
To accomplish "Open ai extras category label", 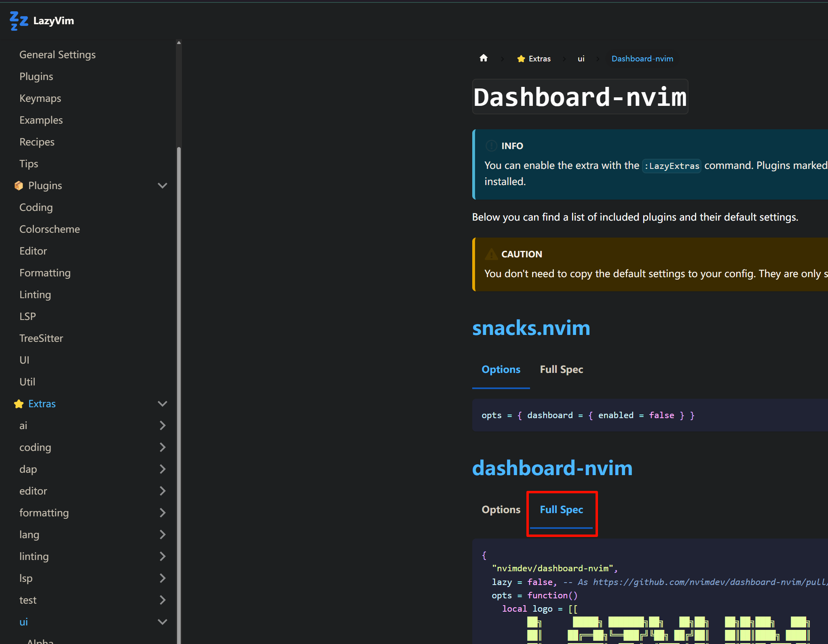I will (23, 425).
